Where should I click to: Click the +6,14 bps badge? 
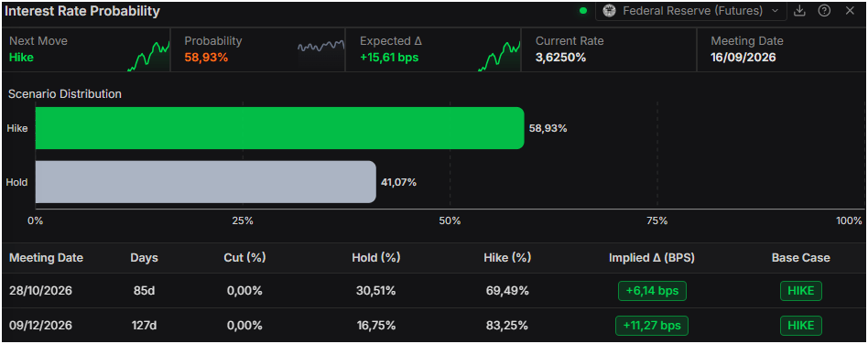(x=652, y=291)
